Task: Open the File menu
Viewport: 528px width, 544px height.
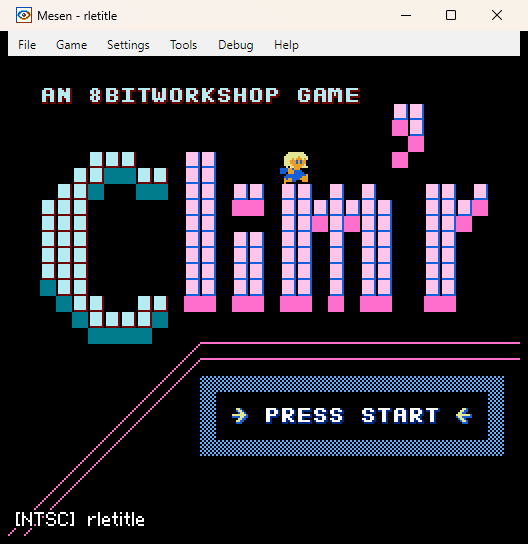Action: (x=27, y=45)
